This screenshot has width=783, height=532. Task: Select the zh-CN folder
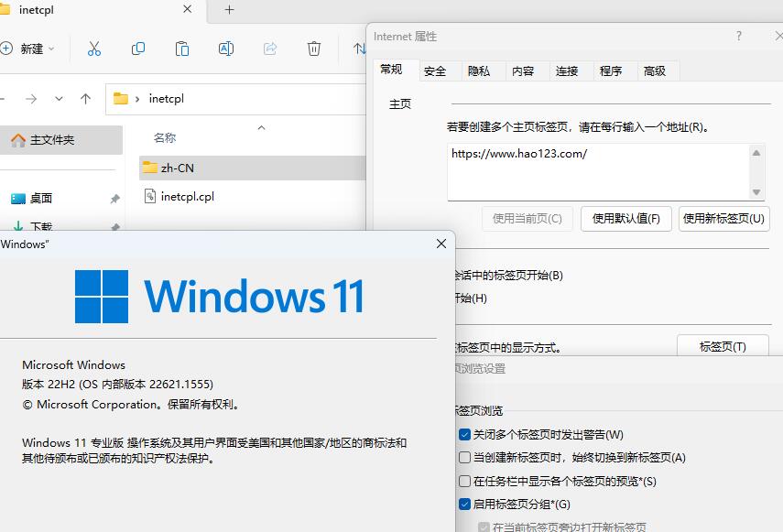[252, 168]
